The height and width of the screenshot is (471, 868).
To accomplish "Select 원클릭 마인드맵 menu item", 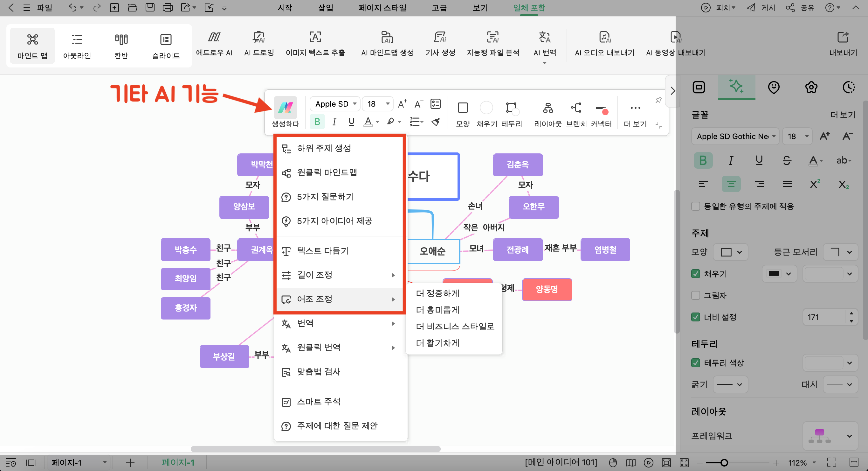I will (x=340, y=172).
